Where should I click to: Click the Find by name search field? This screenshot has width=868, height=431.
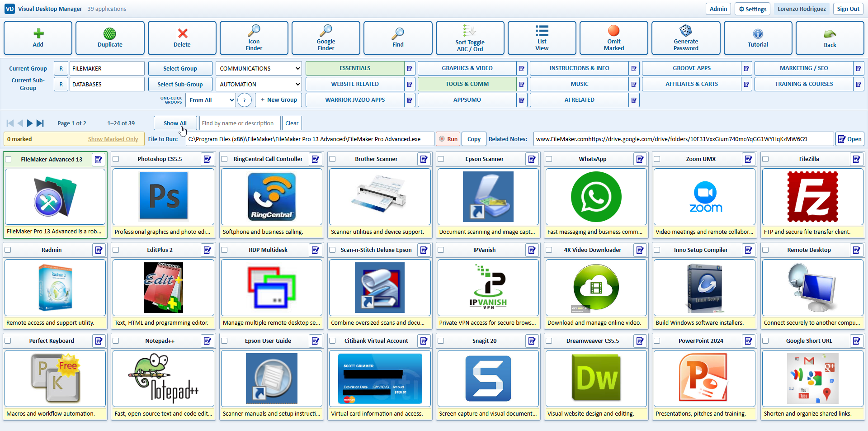coord(239,123)
